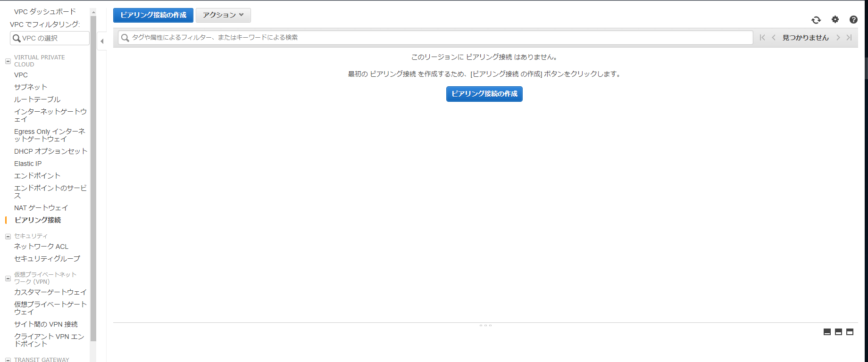Go to previous results page
Image resolution: width=868 pixels, height=362 pixels.
(774, 38)
